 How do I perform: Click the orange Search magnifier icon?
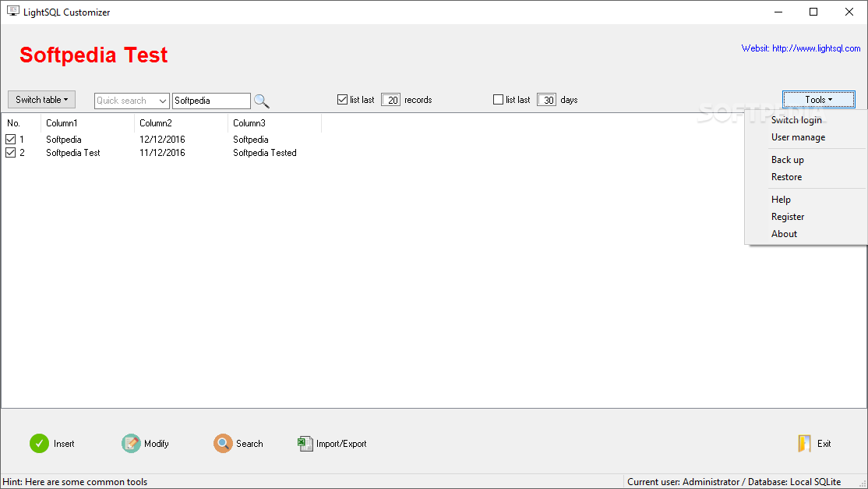coord(223,443)
